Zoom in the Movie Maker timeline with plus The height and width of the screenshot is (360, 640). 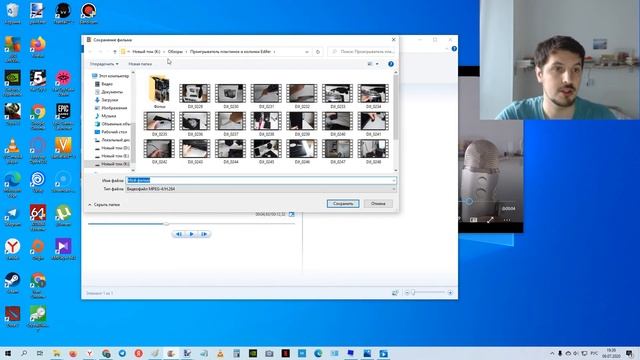click(x=450, y=293)
